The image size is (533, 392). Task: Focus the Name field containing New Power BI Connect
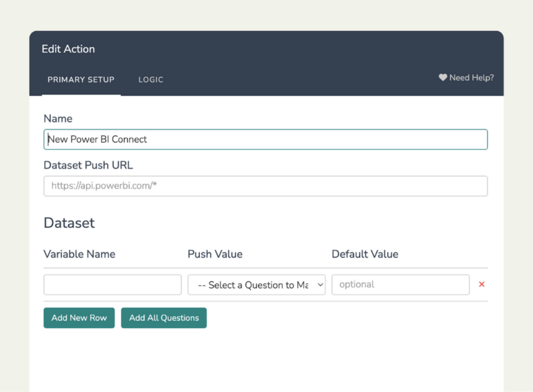coord(265,140)
